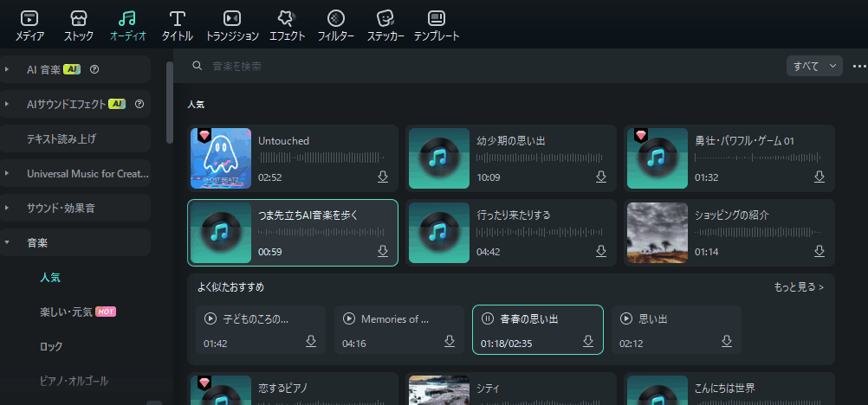The width and height of the screenshot is (868, 405).
Task: Collapse the 音楽 category
Action: 7,243
